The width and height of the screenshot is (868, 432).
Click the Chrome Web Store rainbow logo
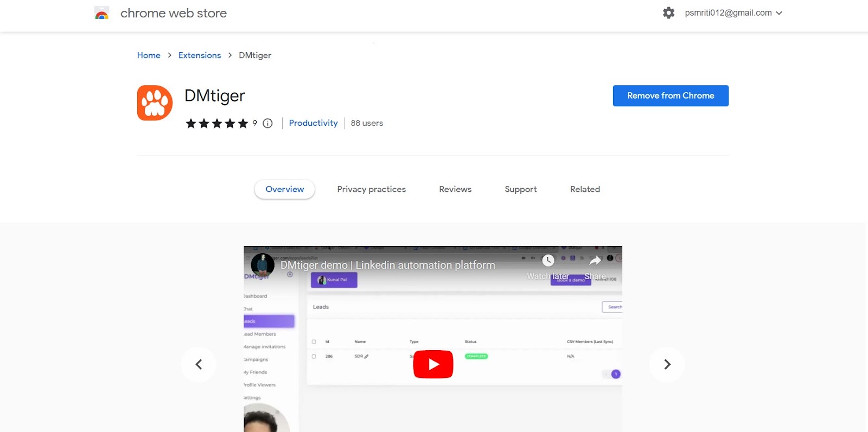click(x=101, y=13)
